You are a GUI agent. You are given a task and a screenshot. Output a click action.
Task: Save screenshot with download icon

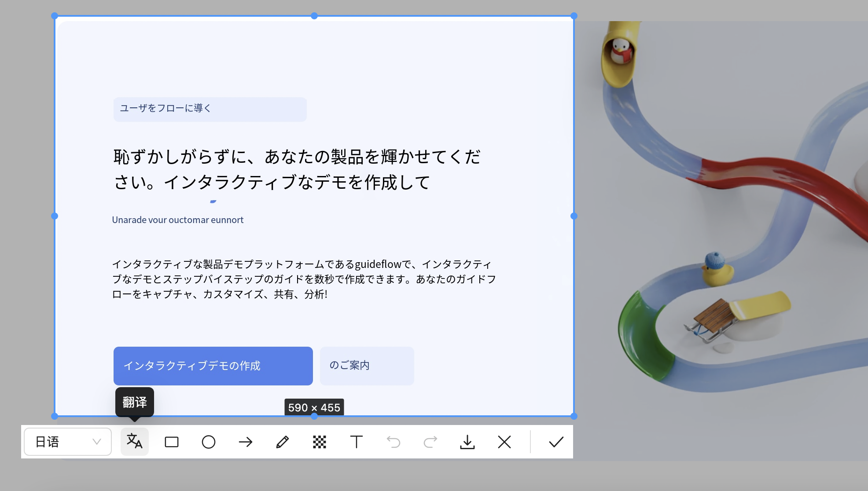point(467,442)
